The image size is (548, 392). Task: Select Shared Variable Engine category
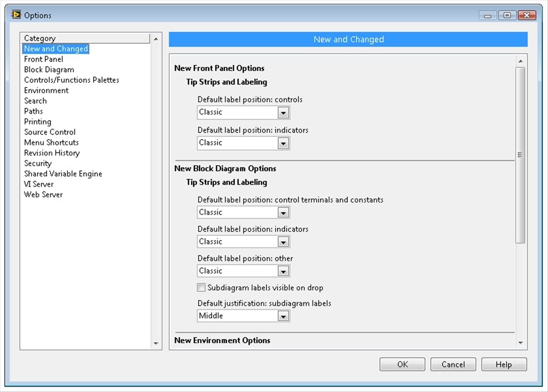(x=63, y=174)
